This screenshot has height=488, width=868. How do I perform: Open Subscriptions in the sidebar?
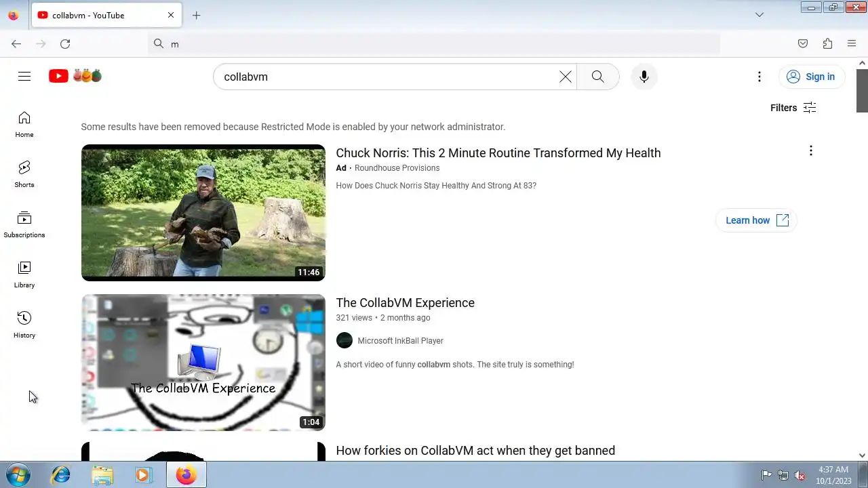tap(24, 225)
